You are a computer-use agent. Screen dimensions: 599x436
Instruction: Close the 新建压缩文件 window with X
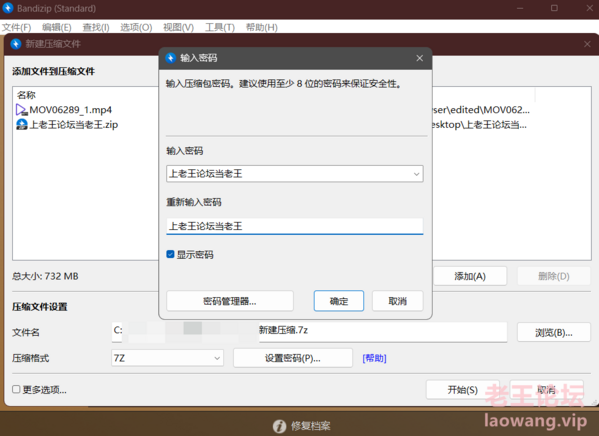coord(587,44)
